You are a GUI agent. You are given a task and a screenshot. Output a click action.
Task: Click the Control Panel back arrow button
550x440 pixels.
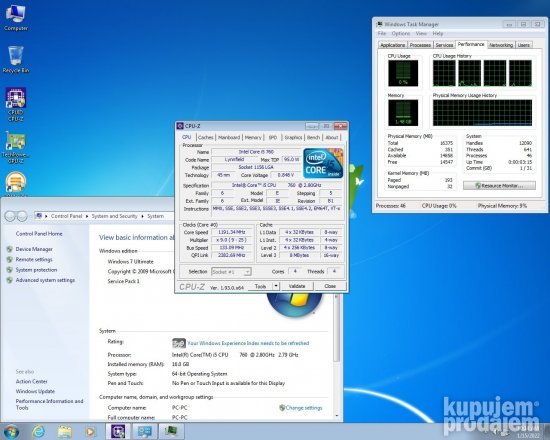point(10,216)
